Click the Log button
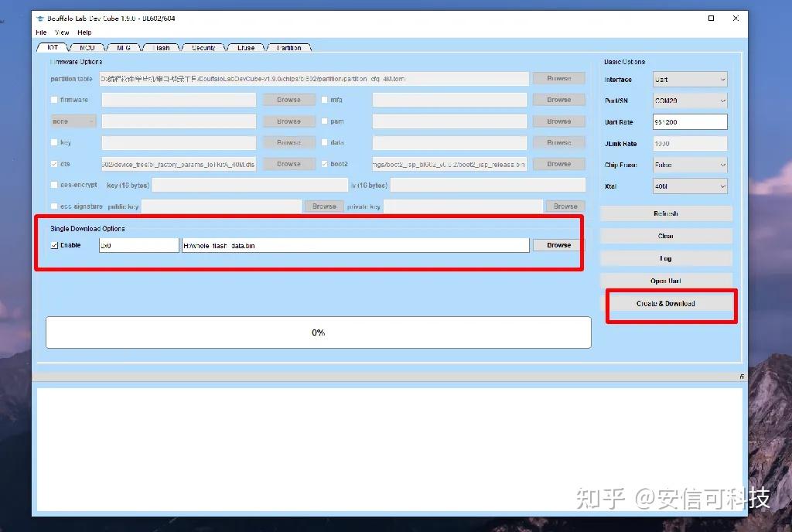Viewport: 792px width, 532px height. pos(666,258)
